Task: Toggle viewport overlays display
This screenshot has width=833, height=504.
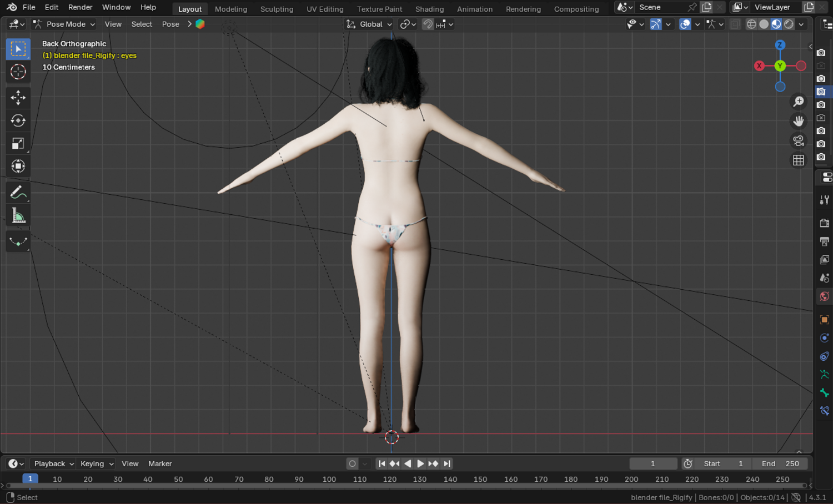Action: pyautogui.click(x=685, y=24)
